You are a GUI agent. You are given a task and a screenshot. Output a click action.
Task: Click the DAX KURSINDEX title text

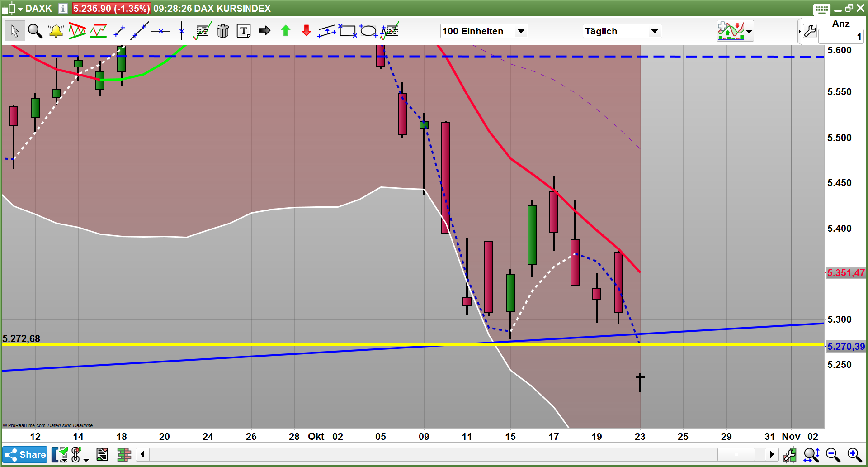click(x=232, y=9)
